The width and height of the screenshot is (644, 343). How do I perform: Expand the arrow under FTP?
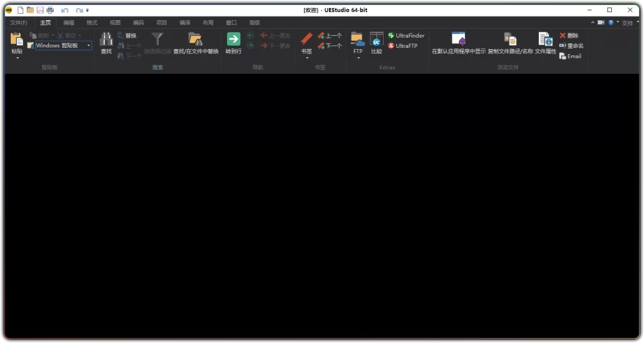coord(358,58)
